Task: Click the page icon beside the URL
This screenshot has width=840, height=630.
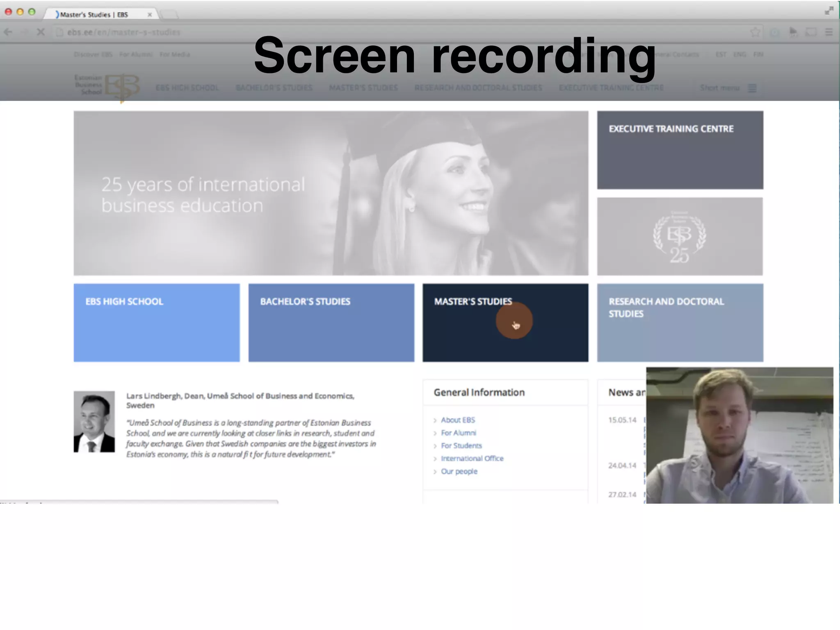Action: (x=59, y=32)
